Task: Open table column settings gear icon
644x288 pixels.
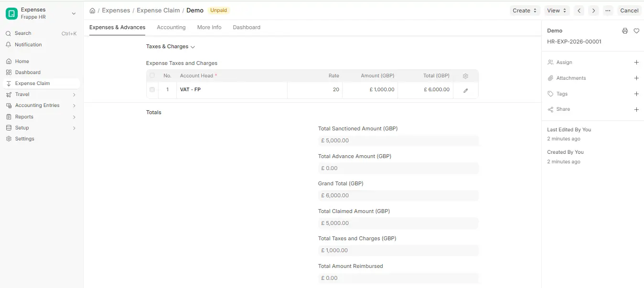Action: (466, 76)
